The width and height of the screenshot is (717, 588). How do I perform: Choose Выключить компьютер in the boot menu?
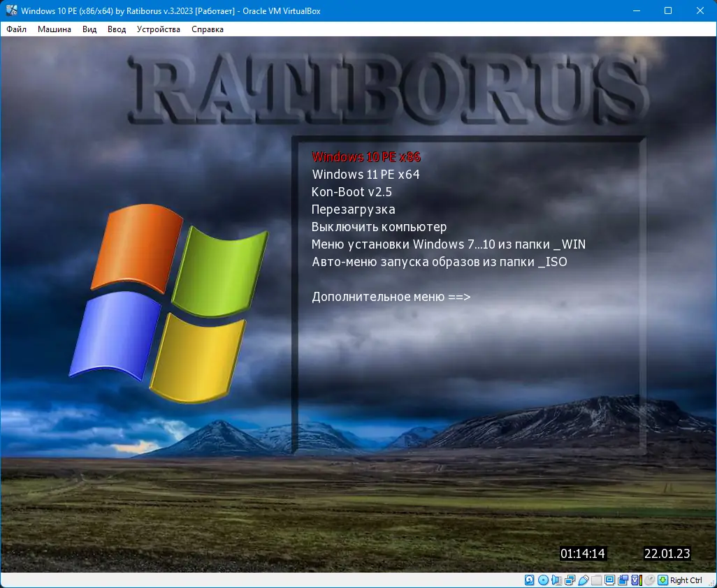tap(379, 227)
